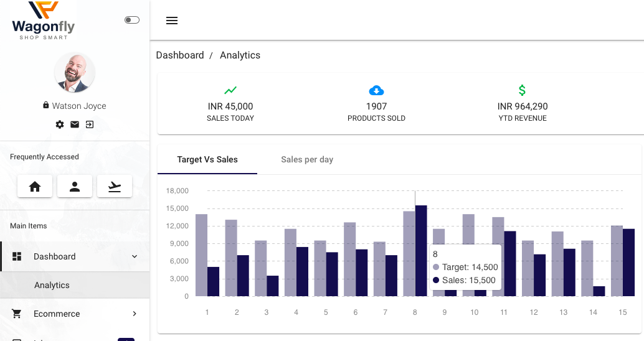This screenshot has width=644, height=341.
Task: Click the Dashboard breadcrumb link
Action: point(180,55)
